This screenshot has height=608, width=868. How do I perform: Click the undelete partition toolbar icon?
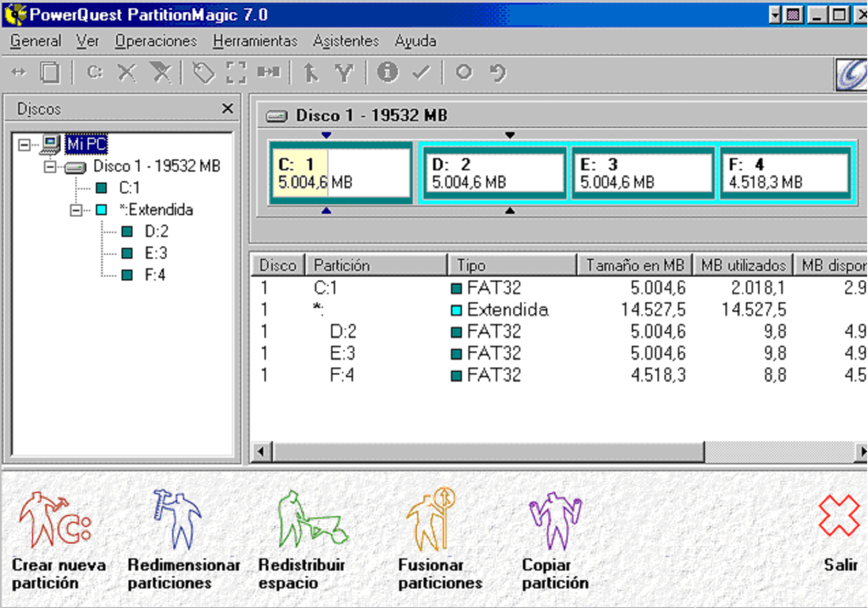click(161, 72)
